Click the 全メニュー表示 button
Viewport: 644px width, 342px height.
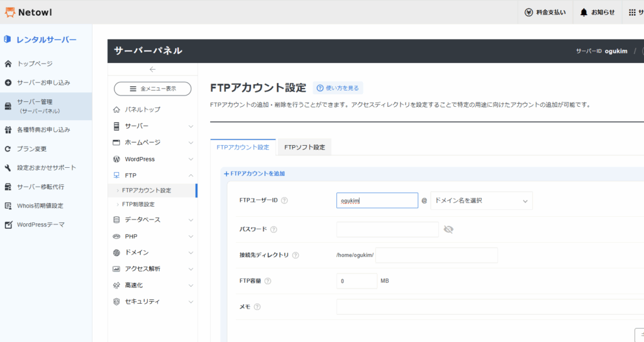click(152, 89)
